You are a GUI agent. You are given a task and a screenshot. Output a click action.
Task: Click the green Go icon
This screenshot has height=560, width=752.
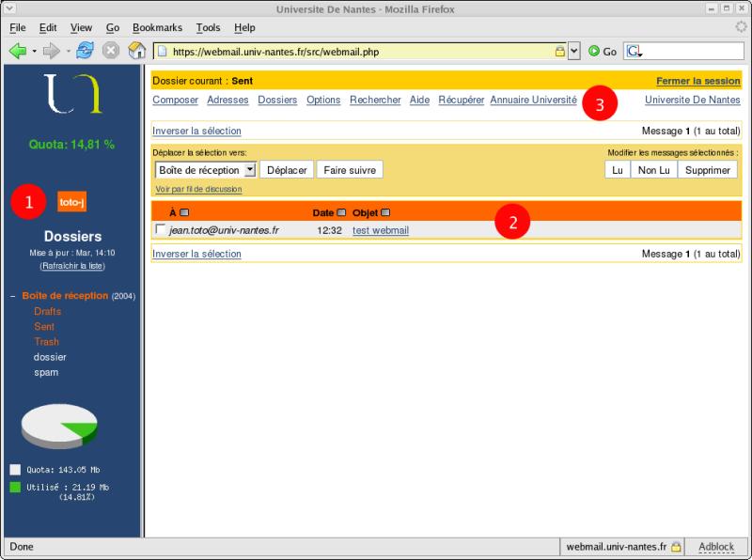click(594, 51)
